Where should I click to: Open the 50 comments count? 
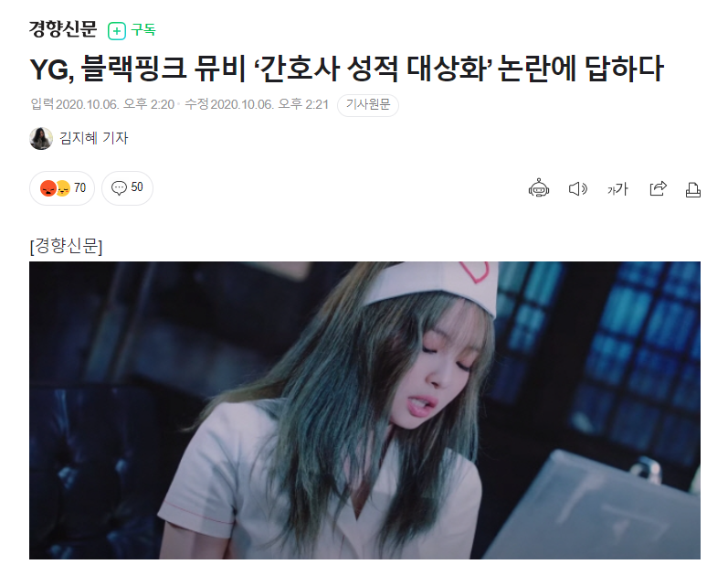(x=136, y=186)
